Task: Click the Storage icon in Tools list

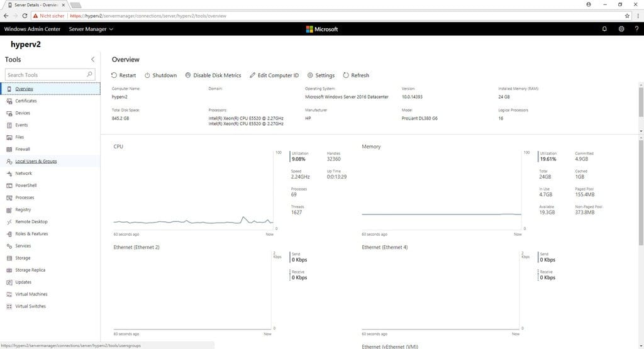Action: point(9,258)
